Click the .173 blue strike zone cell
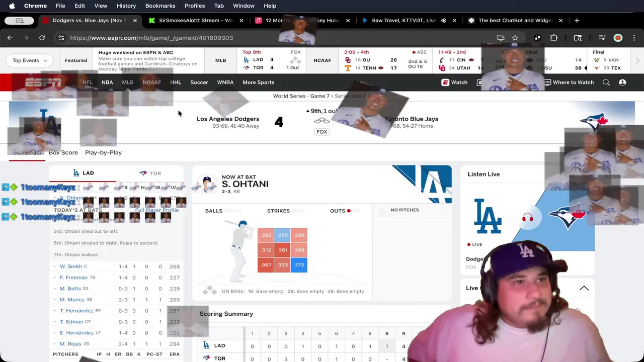This screenshot has height=362, width=644. tap(299, 265)
